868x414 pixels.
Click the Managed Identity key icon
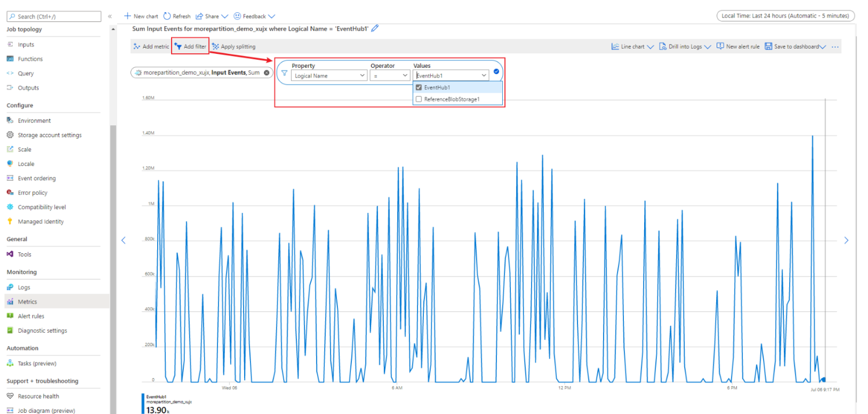[x=10, y=221]
